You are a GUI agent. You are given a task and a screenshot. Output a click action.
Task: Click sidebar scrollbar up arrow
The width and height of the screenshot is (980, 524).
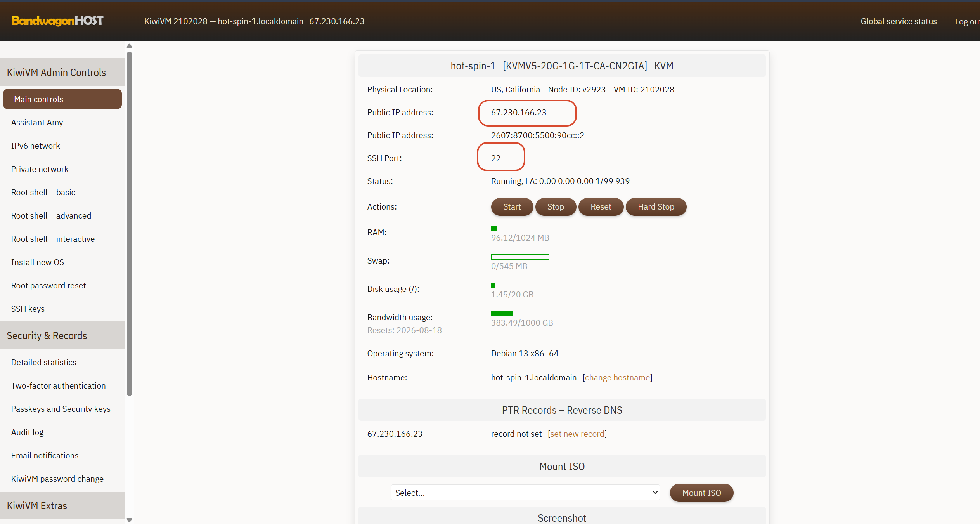pyautogui.click(x=130, y=46)
